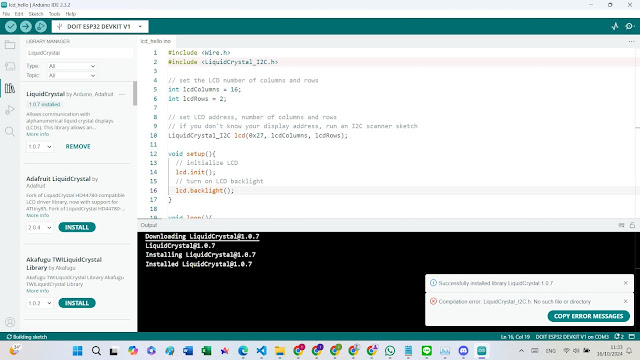This screenshot has height=360, width=640.
Task: Click DOIT ESP32 DEVKIT V1 on COM3 status
Action: click(572, 337)
